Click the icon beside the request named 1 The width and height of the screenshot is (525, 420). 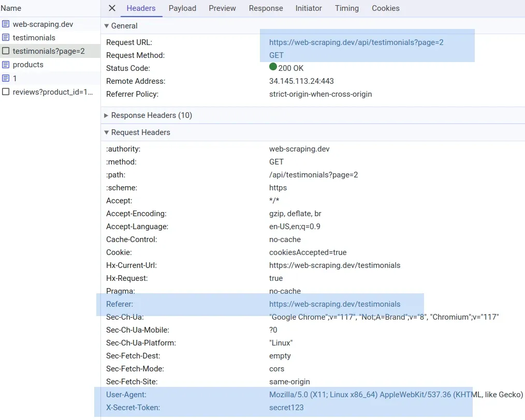(x=6, y=78)
